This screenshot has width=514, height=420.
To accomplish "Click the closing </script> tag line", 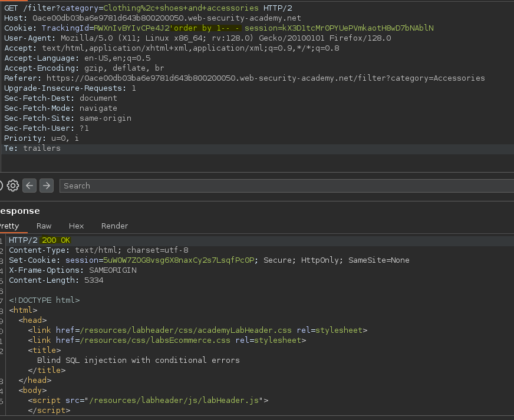I will pyautogui.click(x=49, y=410).
